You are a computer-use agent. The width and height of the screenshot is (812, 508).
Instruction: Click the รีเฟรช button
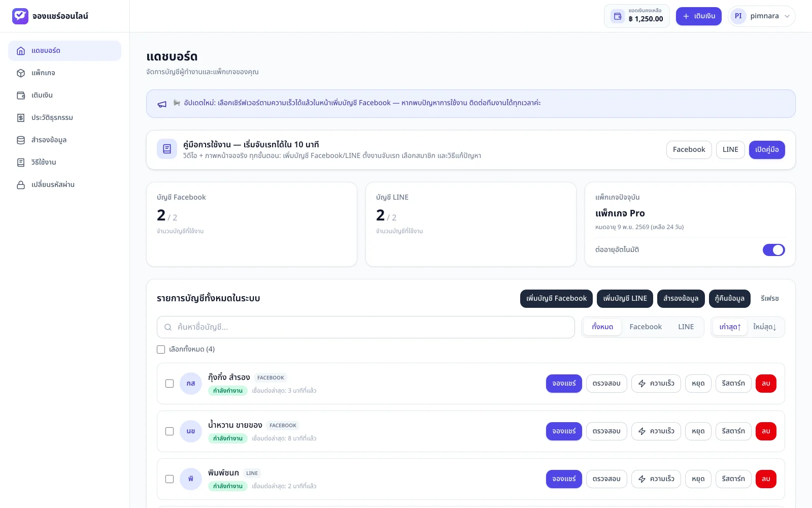[x=770, y=299]
